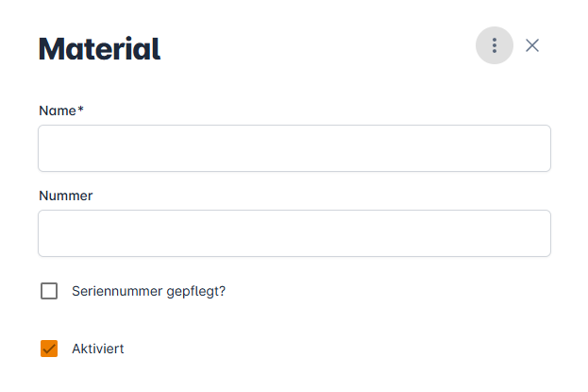Select the required Name input box
Viewport: 588px width, 392px height.
[294, 148]
